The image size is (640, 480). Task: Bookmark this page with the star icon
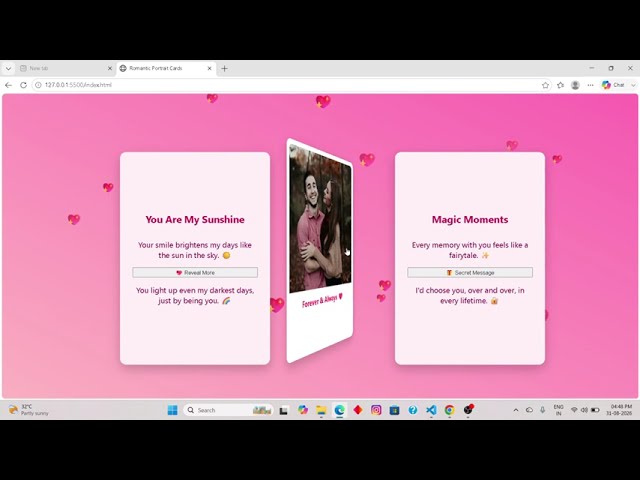[545, 85]
